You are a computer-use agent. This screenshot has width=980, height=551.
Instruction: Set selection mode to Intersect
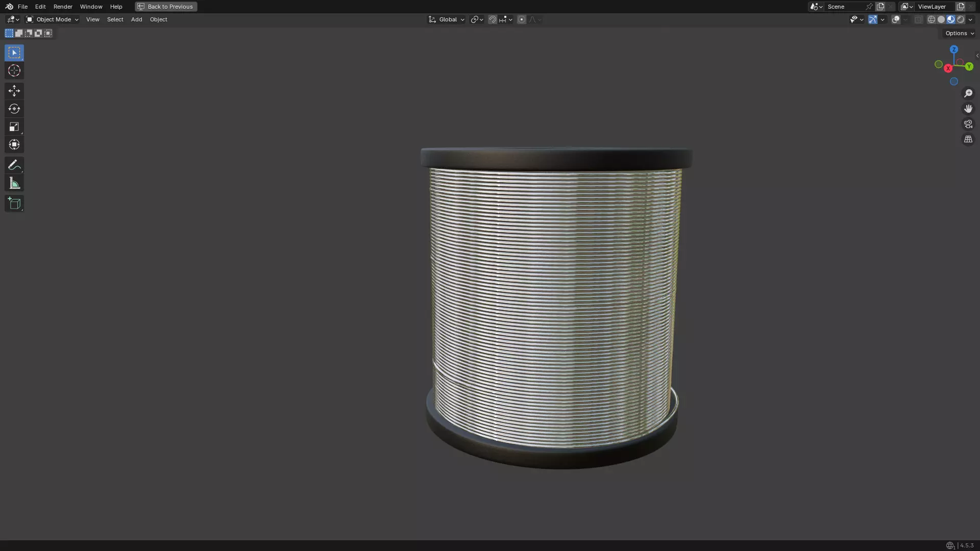[x=48, y=33]
